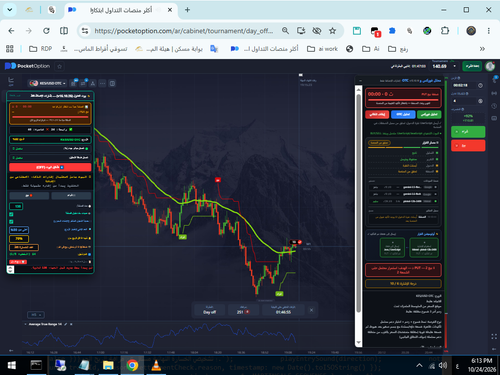Click the PocketOption logo
This screenshot has height=375, width=500.
(27, 66)
